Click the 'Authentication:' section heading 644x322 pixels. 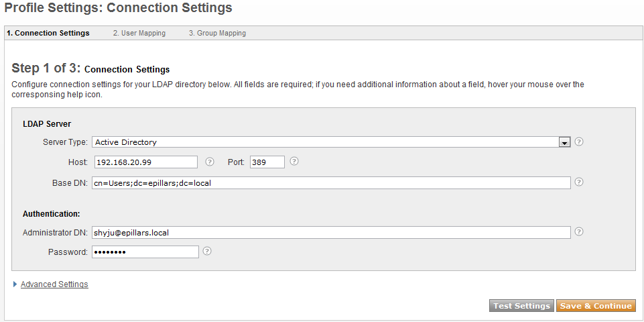52,214
